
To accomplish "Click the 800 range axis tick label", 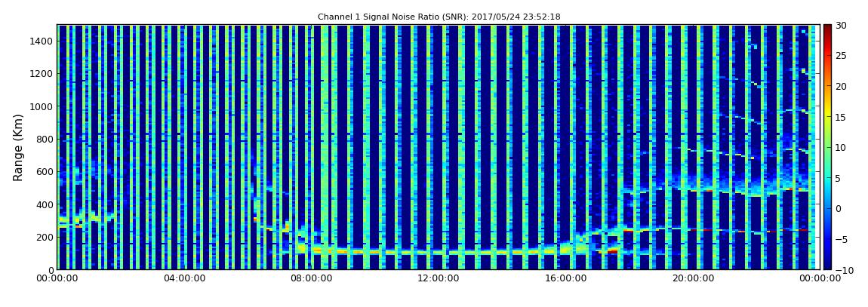I will coord(45,139).
